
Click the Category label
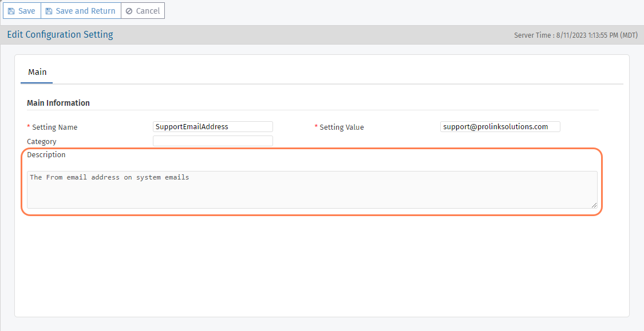click(x=42, y=141)
